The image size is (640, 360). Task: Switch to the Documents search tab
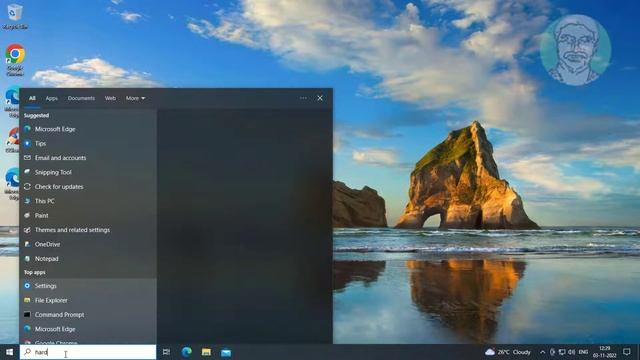pyautogui.click(x=81, y=98)
